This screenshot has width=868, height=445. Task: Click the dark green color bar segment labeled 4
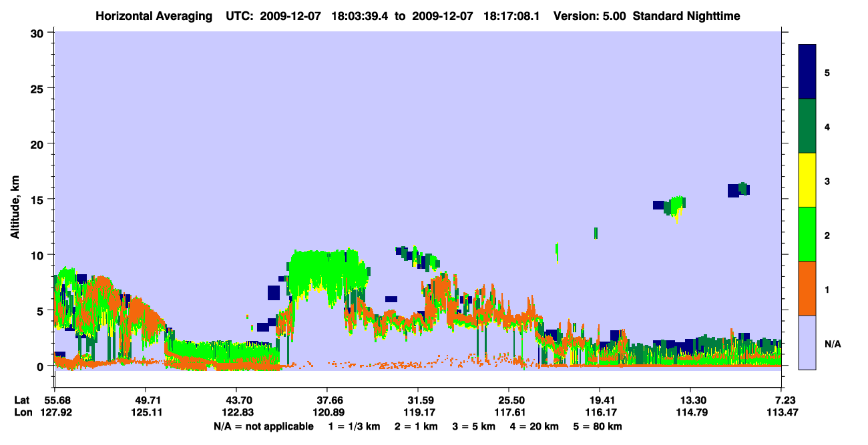tap(807, 126)
